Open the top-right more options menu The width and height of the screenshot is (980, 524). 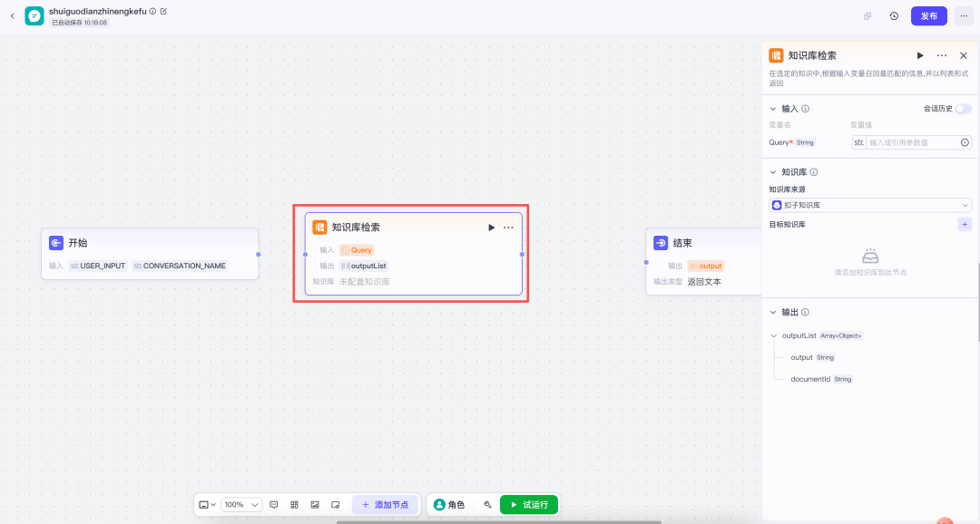tap(965, 16)
